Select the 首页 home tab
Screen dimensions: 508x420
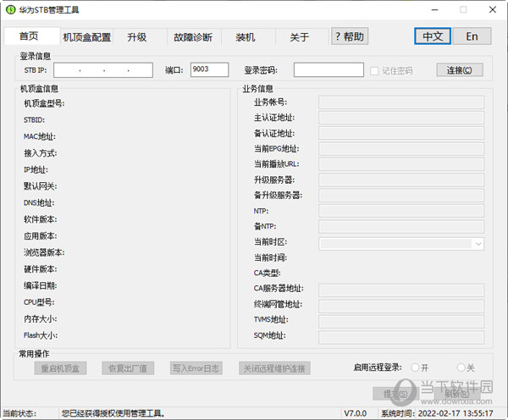click(29, 36)
